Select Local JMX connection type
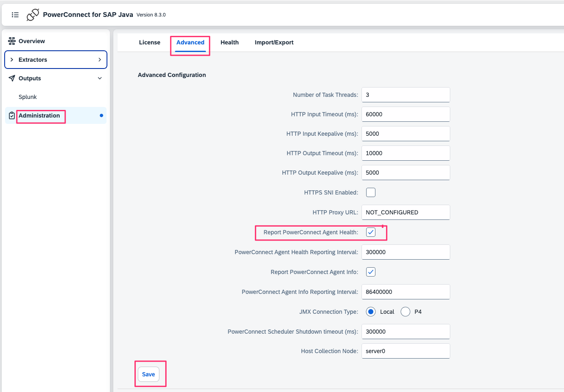 [371, 312]
